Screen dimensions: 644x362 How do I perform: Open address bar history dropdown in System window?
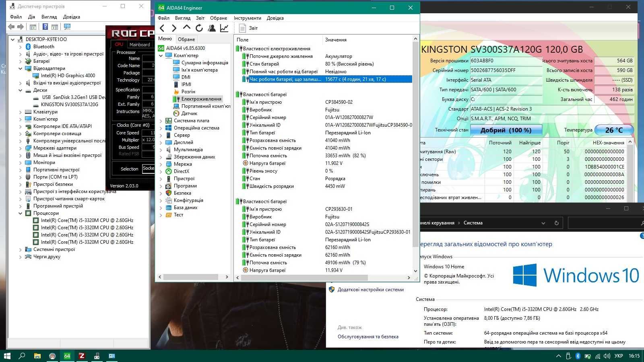[x=543, y=223]
